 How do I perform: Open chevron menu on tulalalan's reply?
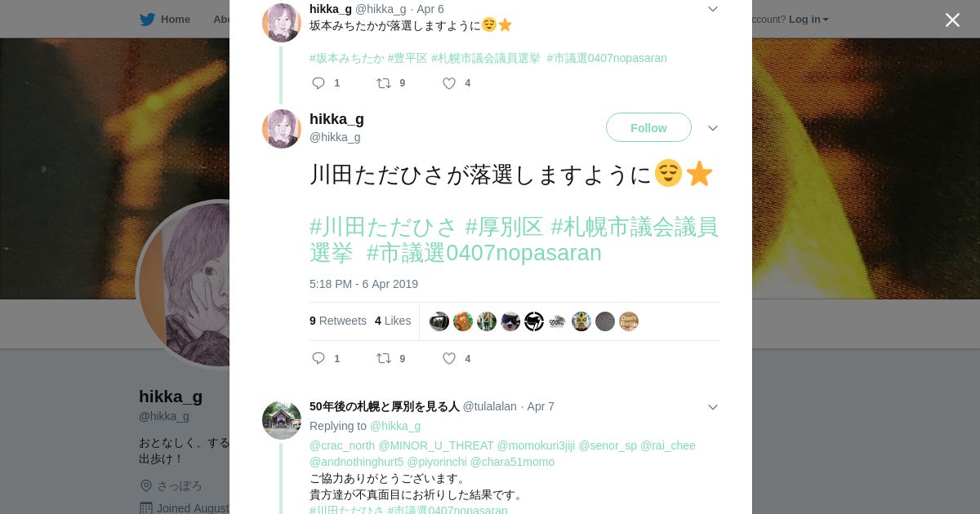[x=712, y=406]
